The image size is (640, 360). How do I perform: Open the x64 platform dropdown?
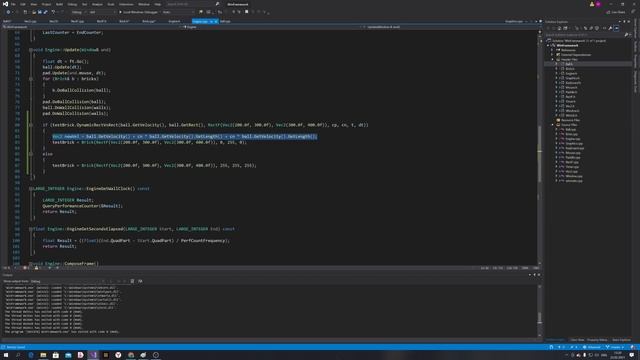pyautogui.click(x=101, y=12)
